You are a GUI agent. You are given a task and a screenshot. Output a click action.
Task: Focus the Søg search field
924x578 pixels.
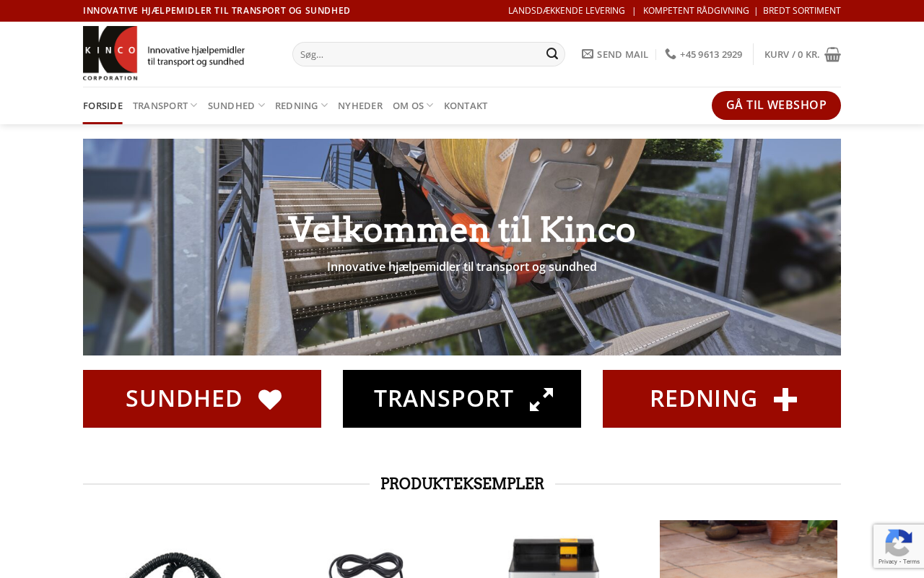(419, 54)
